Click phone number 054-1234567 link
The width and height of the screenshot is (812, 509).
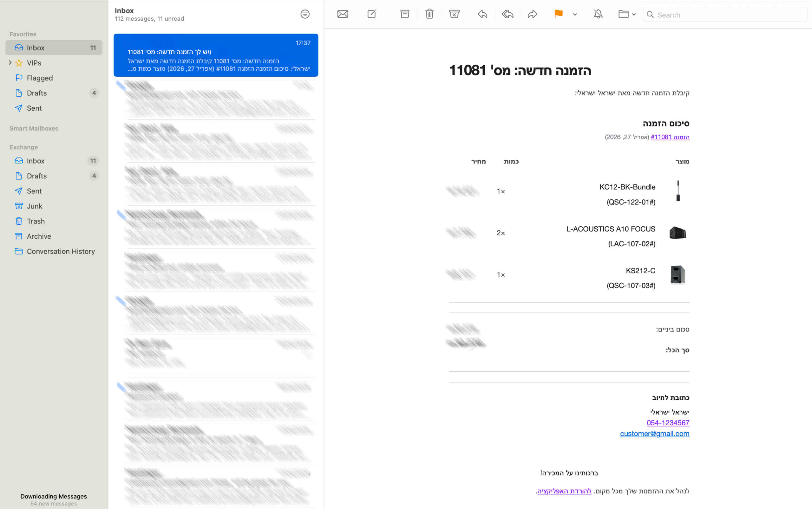coord(668,423)
